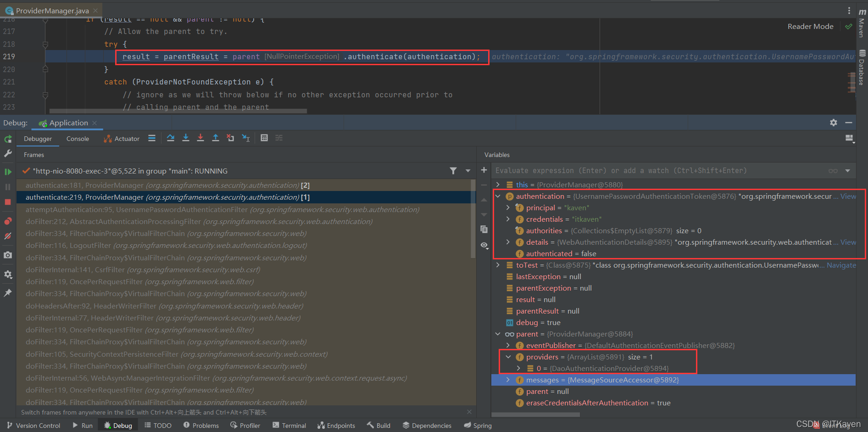This screenshot has width=868, height=432.
Task: Open Debug tool window gear settings
Action: coord(834,123)
